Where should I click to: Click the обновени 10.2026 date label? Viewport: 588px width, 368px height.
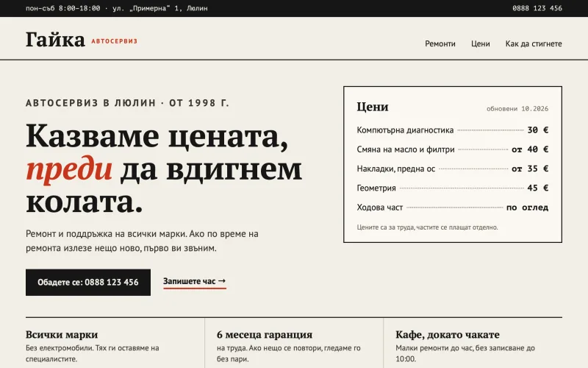[x=517, y=109]
